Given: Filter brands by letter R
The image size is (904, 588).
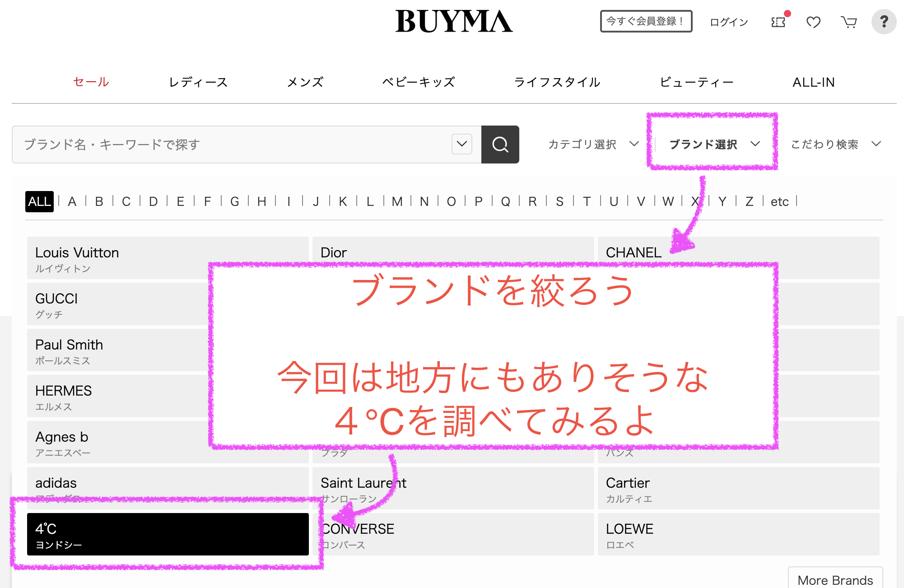Looking at the screenshot, I should pos(533,201).
